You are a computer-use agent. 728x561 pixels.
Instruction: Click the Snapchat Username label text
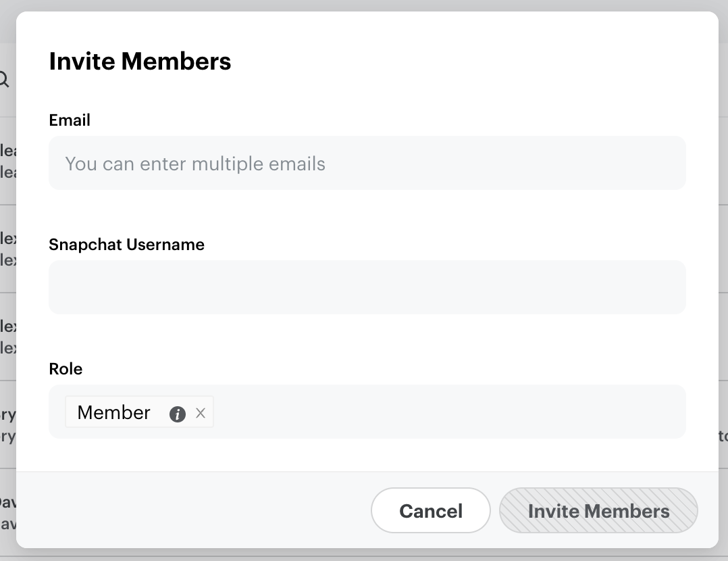[126, 245]
